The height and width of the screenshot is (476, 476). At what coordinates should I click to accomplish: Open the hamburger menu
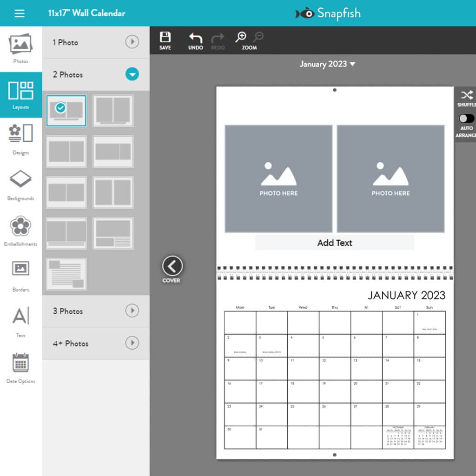pos(20,13)
